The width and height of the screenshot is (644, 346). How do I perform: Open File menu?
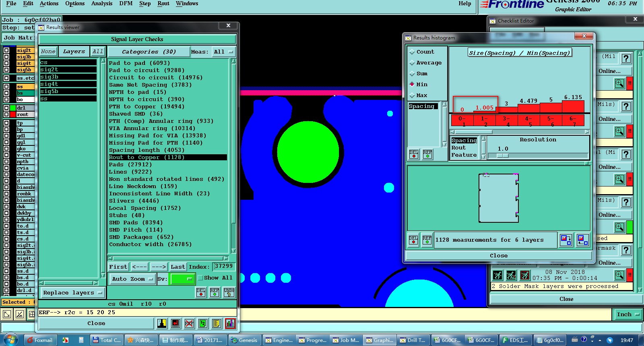[x=11, y=3]
